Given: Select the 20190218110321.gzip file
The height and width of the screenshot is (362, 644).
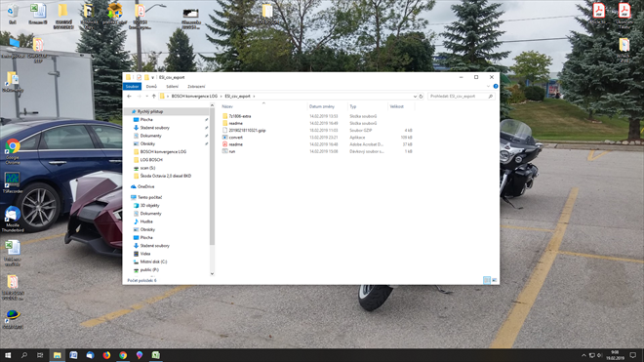Looking at the screenshot, I should point(317,130).
